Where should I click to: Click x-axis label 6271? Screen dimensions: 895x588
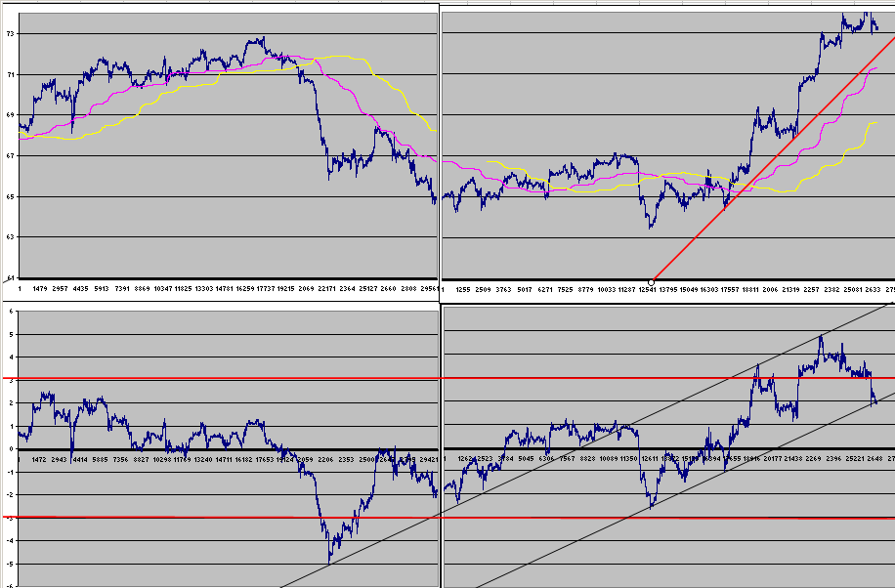click(x=545, y=290)
